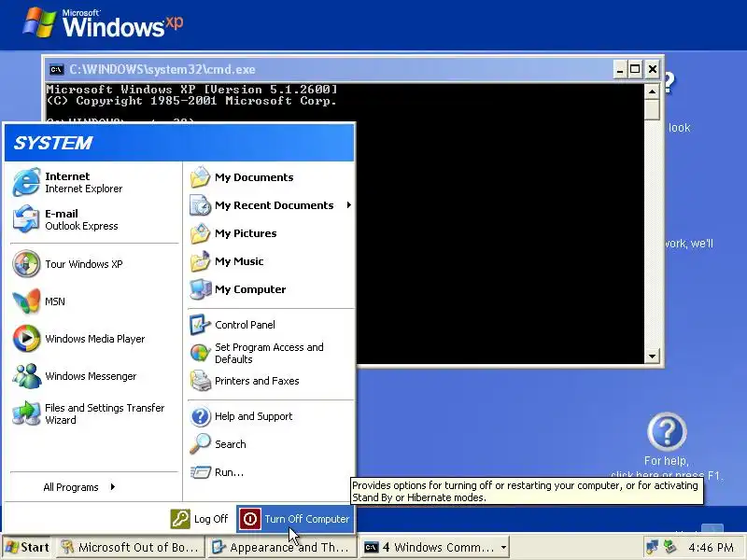Click the Help and Support question icon

click(200, 416)
